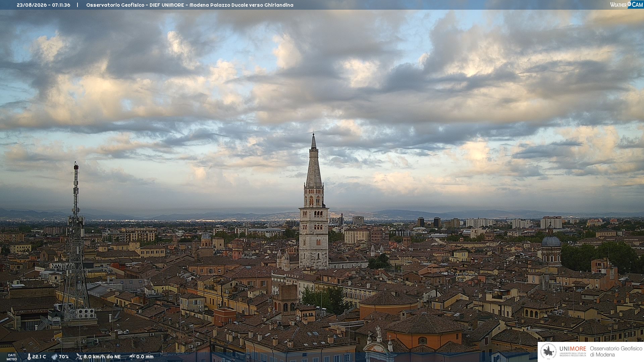Click the Modena Palazzo Ducale verso Ghirlandina caption
This screenshot has height=362, width=644.
tap(241, 5)
